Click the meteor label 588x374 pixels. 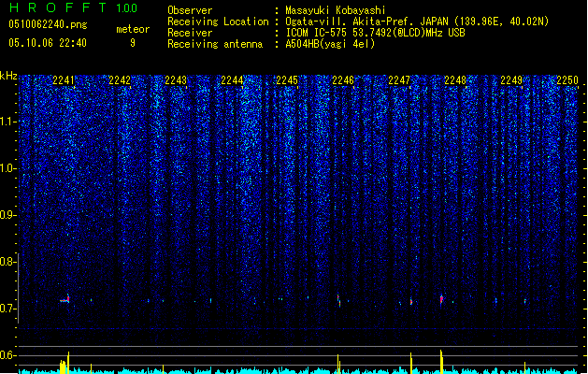pos(133,29)
